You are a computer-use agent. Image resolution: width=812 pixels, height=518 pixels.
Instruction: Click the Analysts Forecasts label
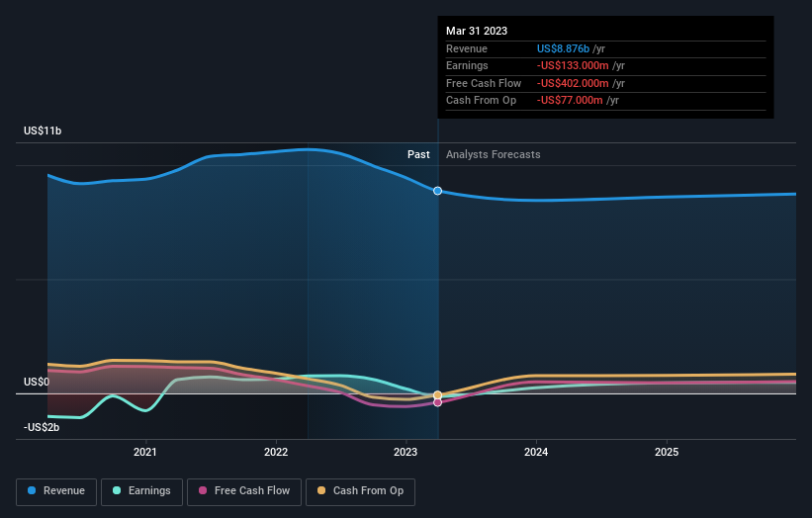tap(493, 155)
